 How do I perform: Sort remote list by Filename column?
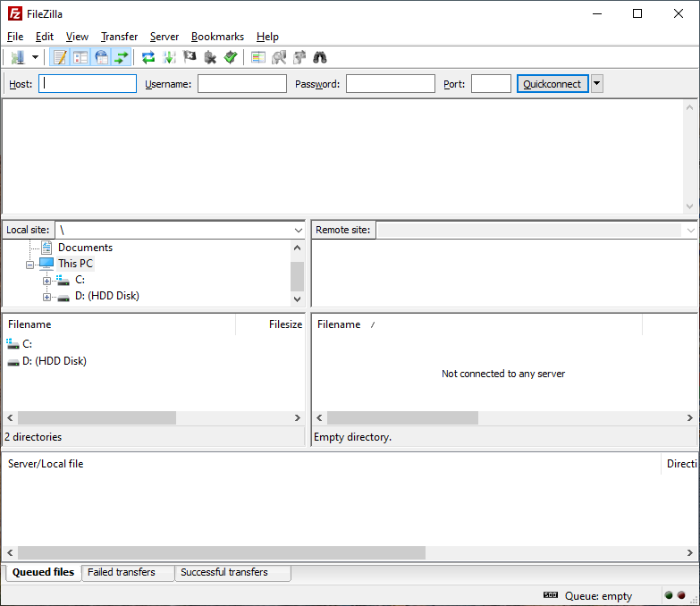[477, 324]
